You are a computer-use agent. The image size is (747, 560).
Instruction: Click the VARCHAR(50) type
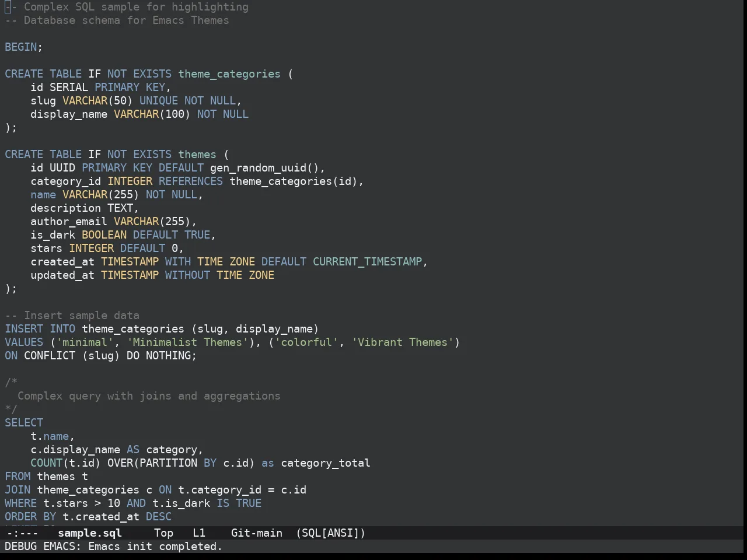pyautogui.click(x=97, y=100)
